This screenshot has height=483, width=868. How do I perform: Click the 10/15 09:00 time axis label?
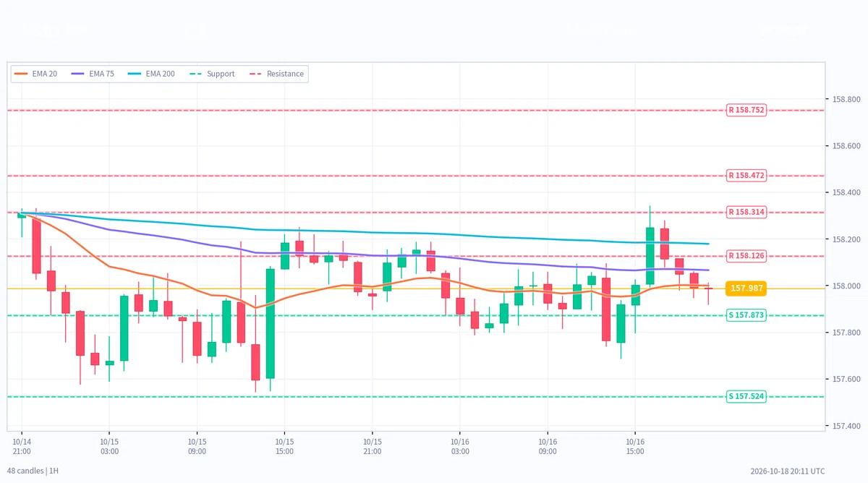pyautogui.click(x=197, y=445)
